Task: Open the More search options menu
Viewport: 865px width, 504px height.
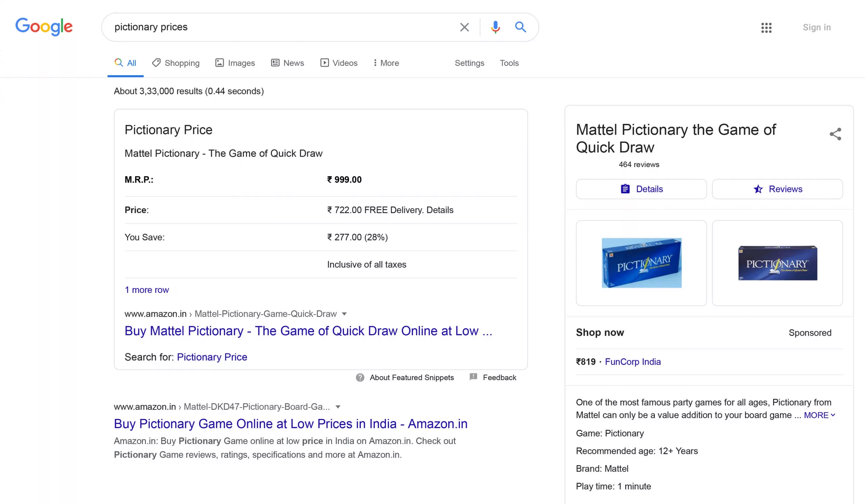Action: point(386,63)
